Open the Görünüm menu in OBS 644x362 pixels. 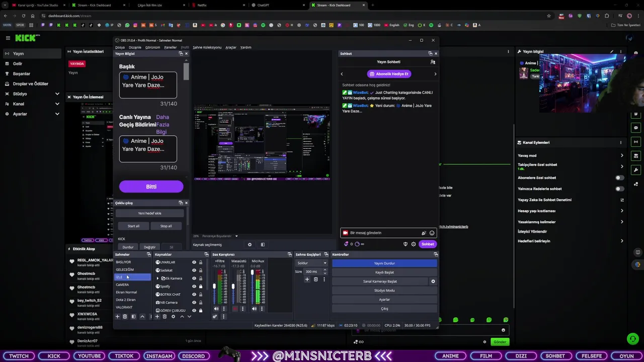point(152,47)
